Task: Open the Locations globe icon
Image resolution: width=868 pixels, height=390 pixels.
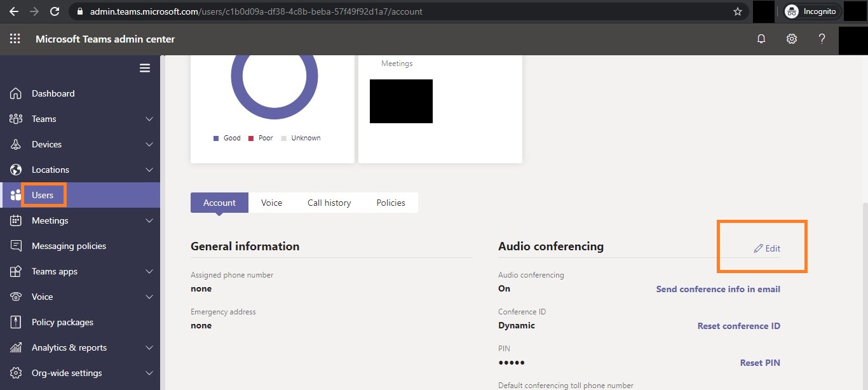Action: pyautogui.click(x=15, y=170)
